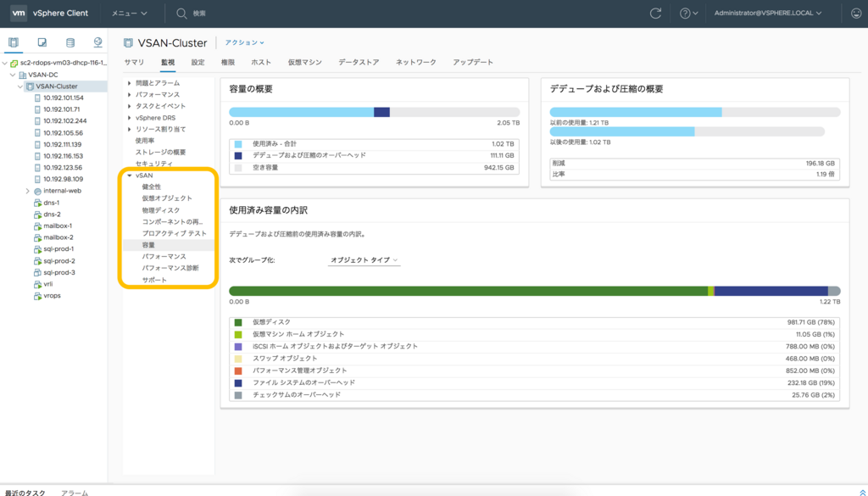Collapse the vSAN section
Screen dimensions: 868x496
coord(130,176)
